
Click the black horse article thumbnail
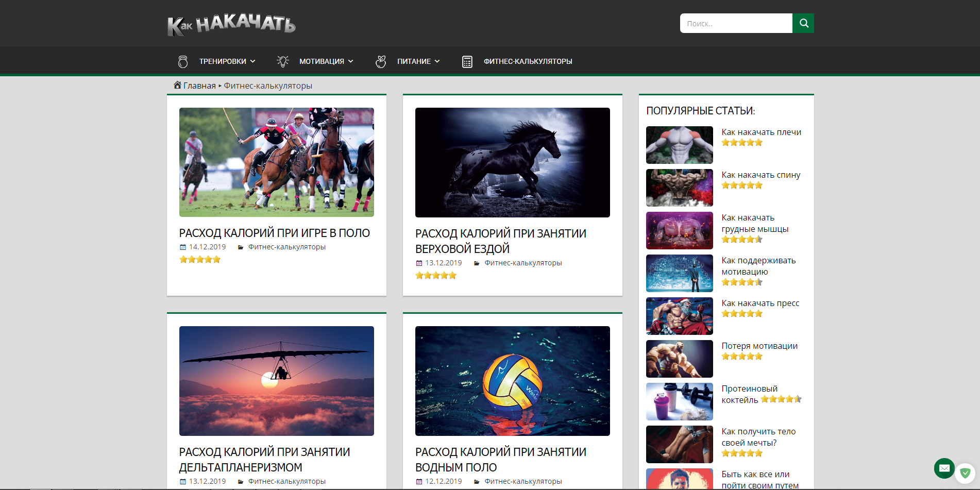pos(512,162)
